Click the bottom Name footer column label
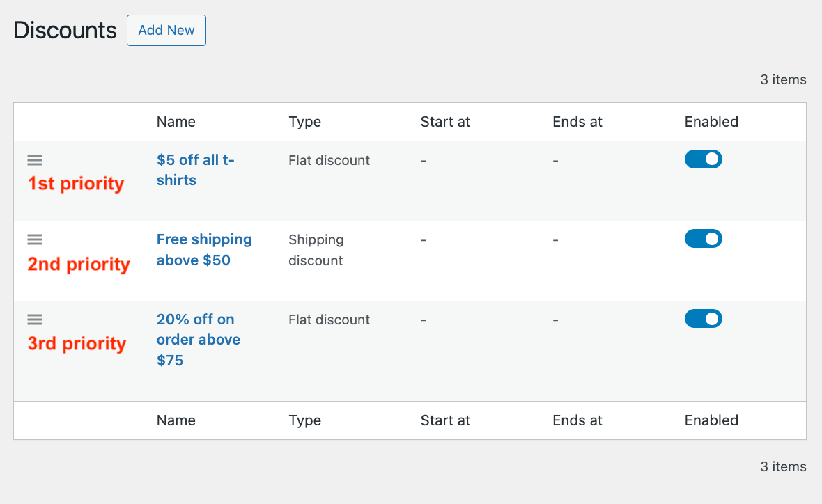 (176, 420)
